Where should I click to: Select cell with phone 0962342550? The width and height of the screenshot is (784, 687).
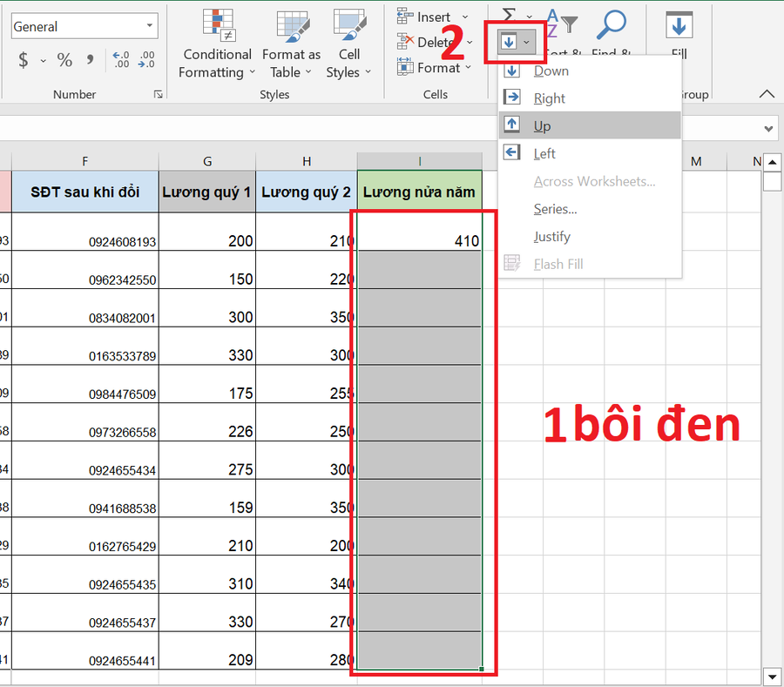click(85, 270)
